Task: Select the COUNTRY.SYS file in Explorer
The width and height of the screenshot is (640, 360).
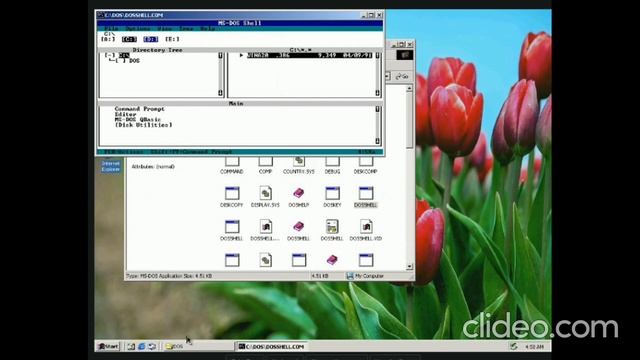Action: click(299, 172)
